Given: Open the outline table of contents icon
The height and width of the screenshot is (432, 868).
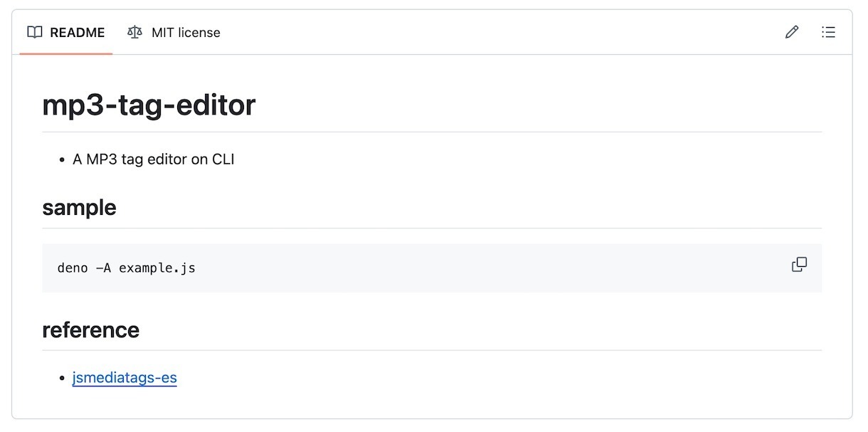Looking at the screenshot, I should click(x=828, y=32).
